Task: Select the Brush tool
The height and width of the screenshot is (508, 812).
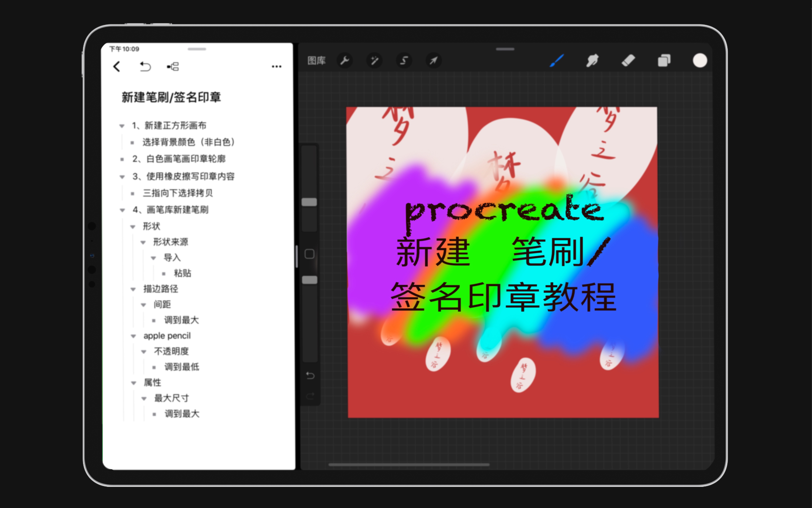Action: 557,61
